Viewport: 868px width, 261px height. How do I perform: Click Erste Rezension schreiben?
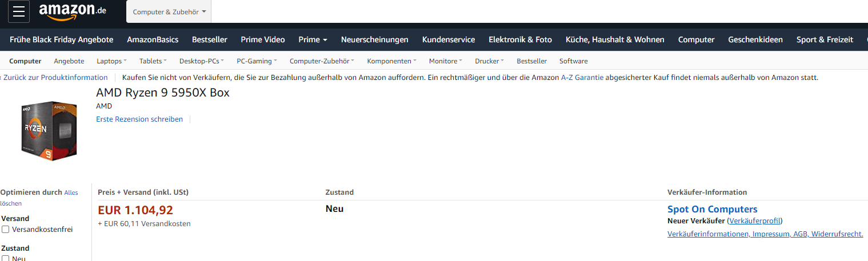(x=139, y=119)
